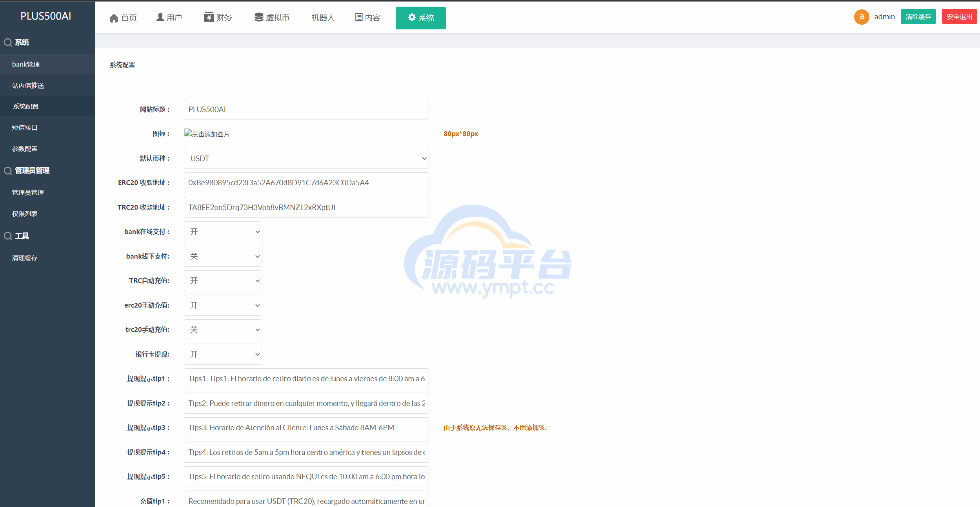Viewport: 980px width, 507px height.
Task: Open the trc20手动充值 dropdown
Action: click(x=223, y=330)
